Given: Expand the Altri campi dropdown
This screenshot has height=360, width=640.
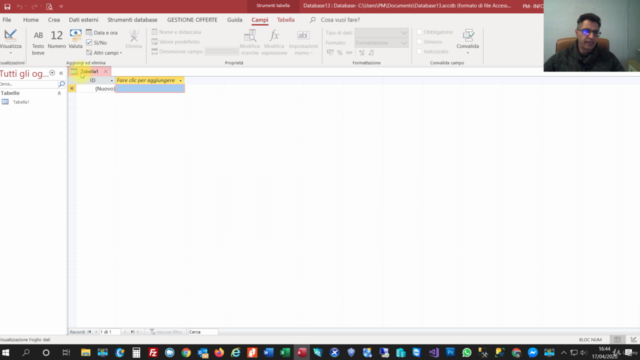Looking at the screenshot, I should click(104, 53).
